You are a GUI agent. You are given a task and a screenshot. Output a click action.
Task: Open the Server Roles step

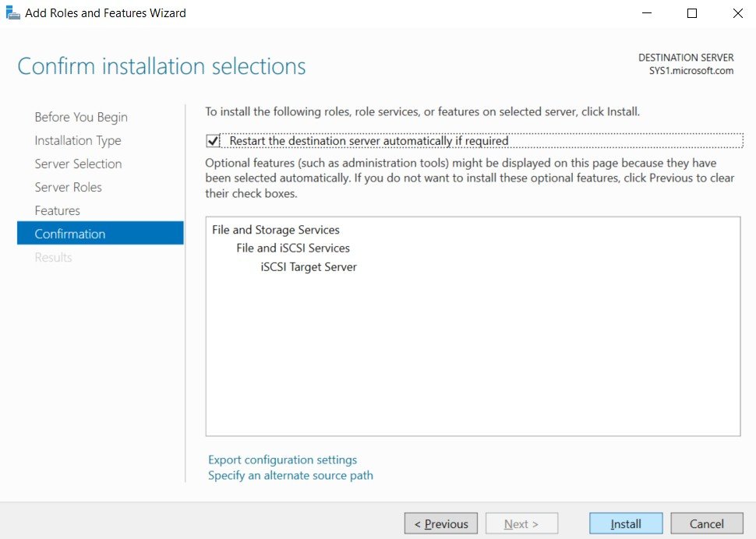pyautogui.click(x=68, y=187)
